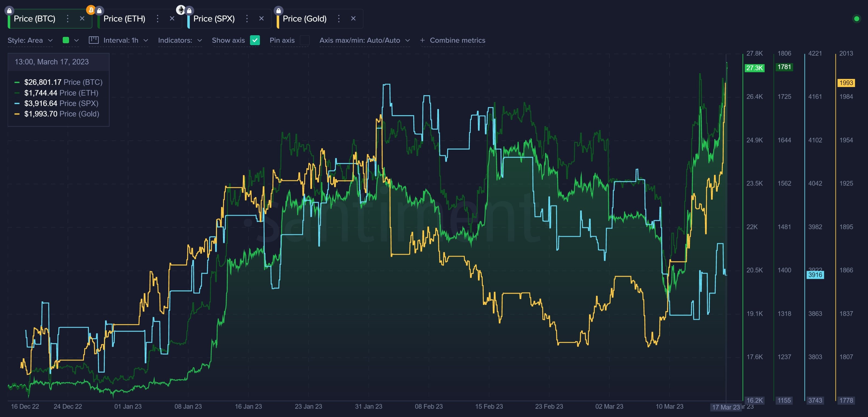Click the 2013 top Gold axis value
Image resolution: width=868 pixels, height=417 pixels.
[x=846, y=53]
